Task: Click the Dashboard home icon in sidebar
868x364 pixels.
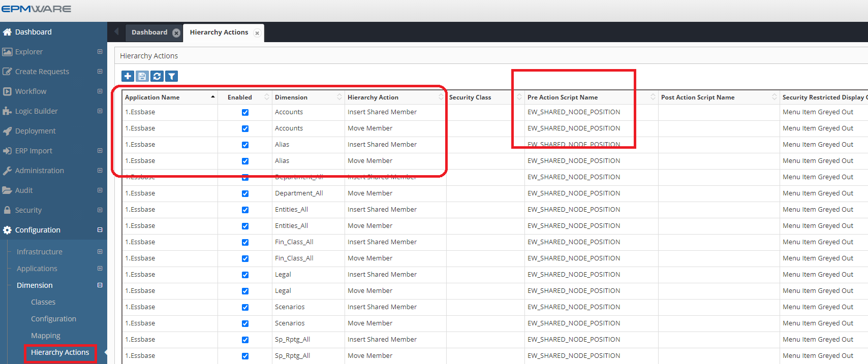Action: tap(7, 32)
